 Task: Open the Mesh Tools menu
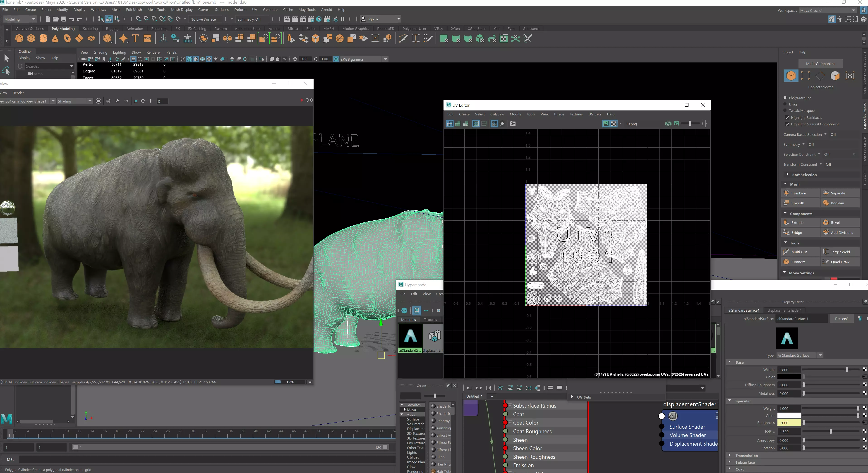pyautogui.click(x=156, y=10)
